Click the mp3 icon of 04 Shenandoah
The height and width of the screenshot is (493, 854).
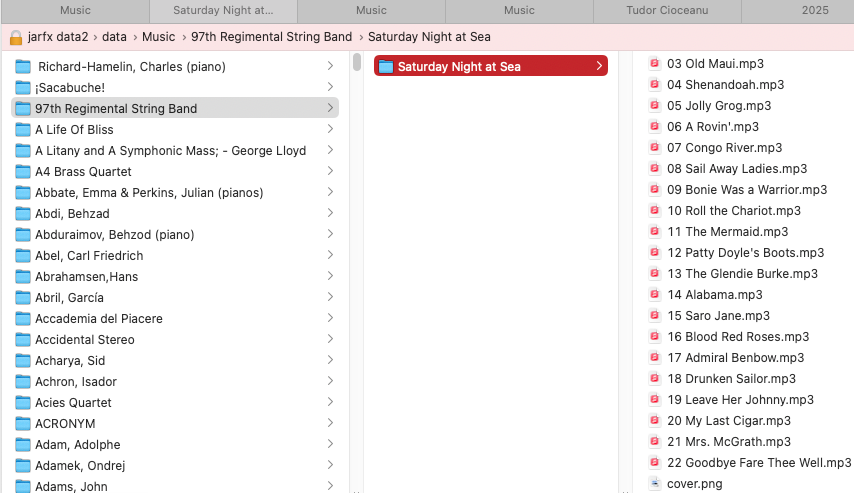[x=655, y=84]
